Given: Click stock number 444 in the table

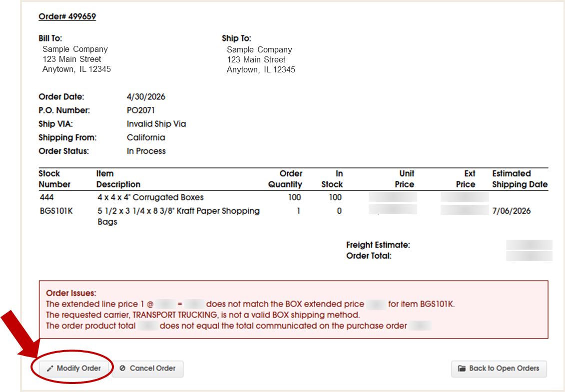Looking at the screenshot, I should [x=47, y=197].
